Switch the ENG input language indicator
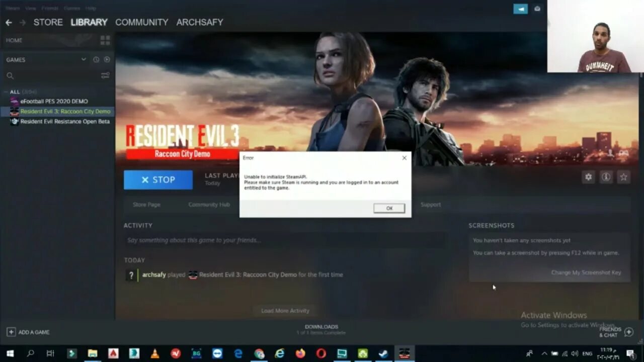 pos(587,354)
